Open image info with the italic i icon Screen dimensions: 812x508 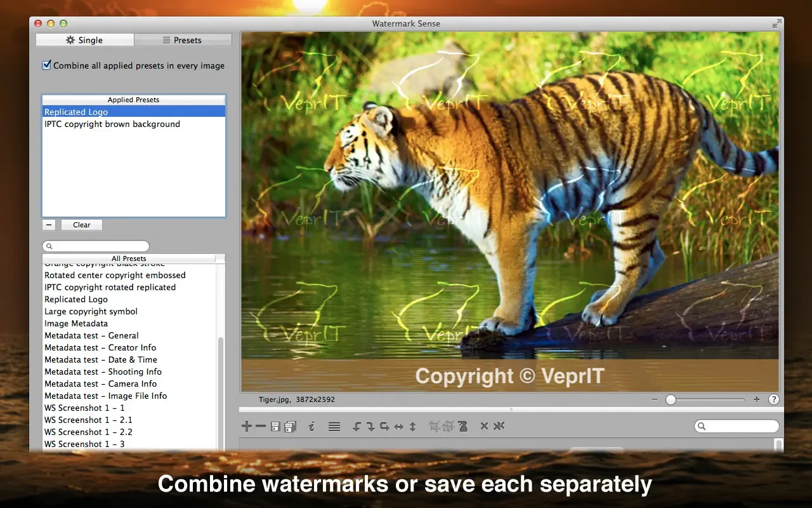311,427
